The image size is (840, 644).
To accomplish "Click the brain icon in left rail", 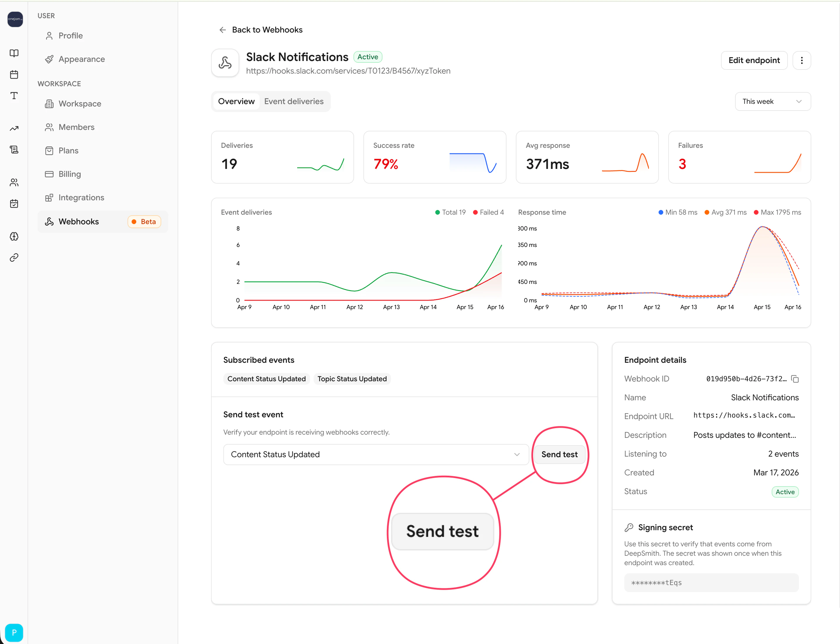I will (x=14, y=236).
